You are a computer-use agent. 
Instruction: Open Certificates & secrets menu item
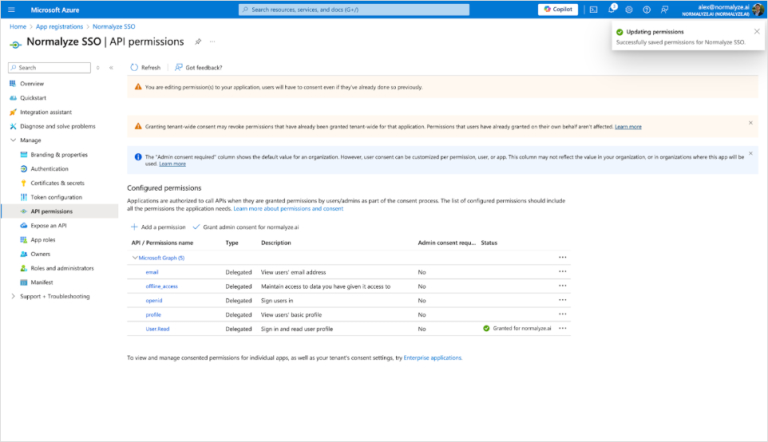pos(59,183)
